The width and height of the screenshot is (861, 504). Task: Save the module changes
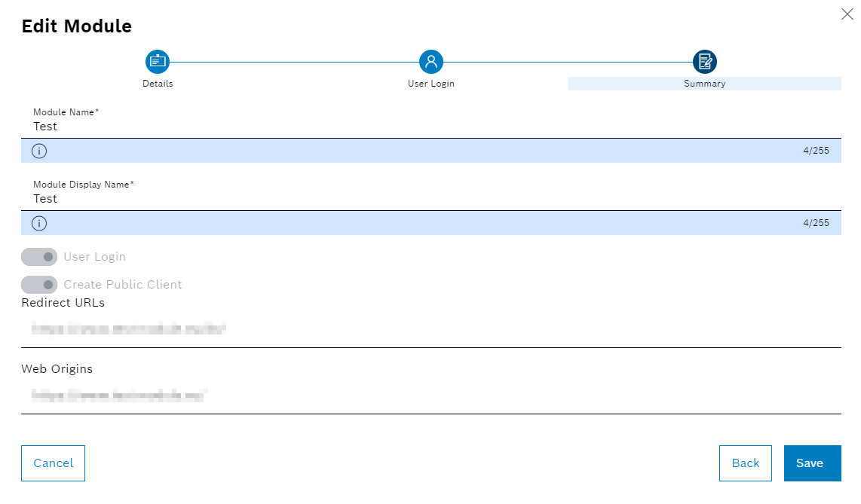pyautogui.click(x=812, y=463)
